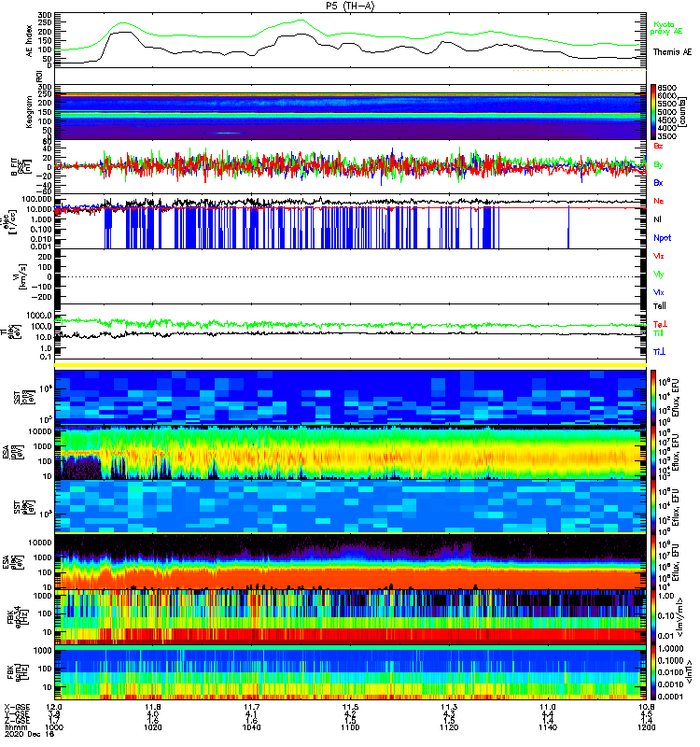Click the yellow bar above the SST panel
This screenshot has width=700, height=747.
(350, 365)
